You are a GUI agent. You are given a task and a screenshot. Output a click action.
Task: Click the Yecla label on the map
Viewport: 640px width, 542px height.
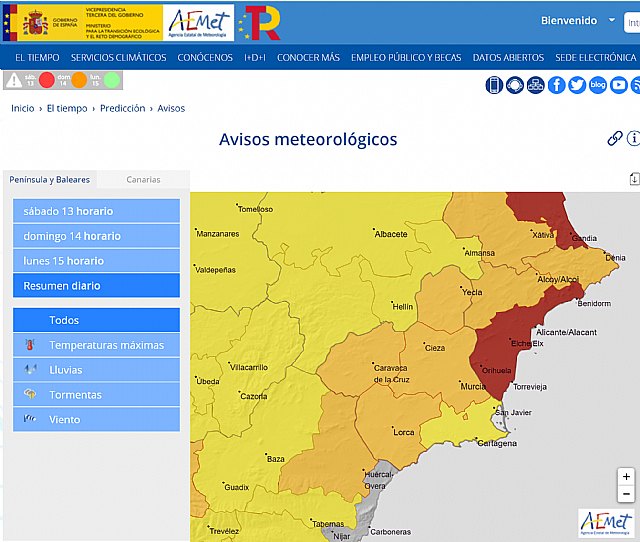click(x=472, y=292)
